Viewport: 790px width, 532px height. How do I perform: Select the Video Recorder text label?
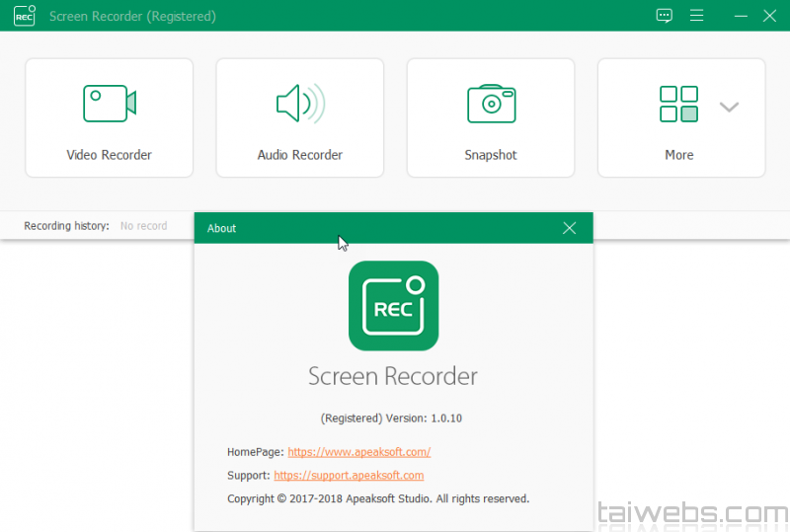click(109, 155)
